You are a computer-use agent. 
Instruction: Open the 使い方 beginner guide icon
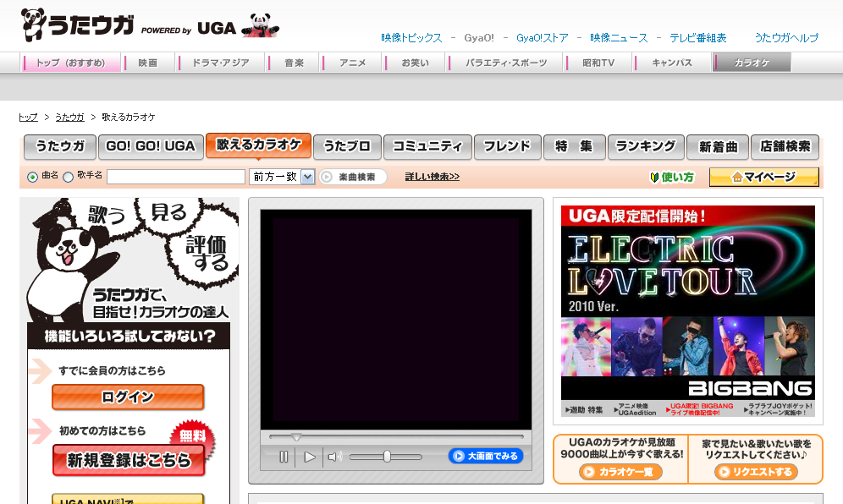[x=671, y=177]
